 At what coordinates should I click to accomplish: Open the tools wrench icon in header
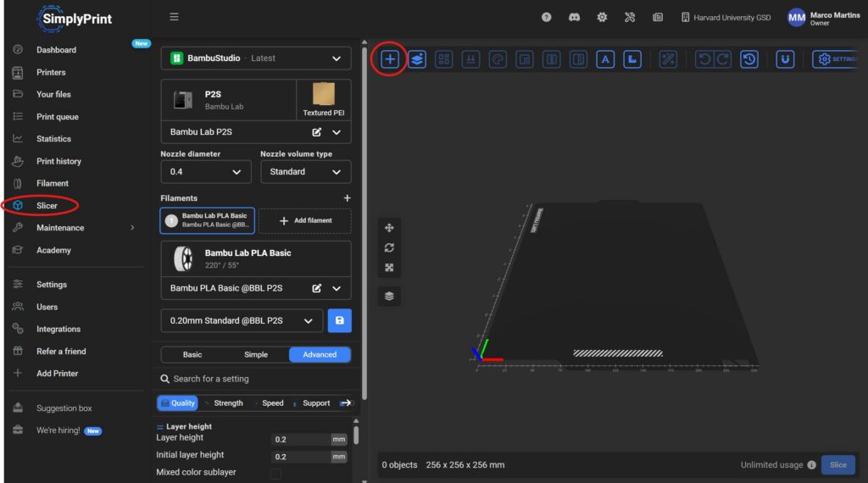click(630, 17)
